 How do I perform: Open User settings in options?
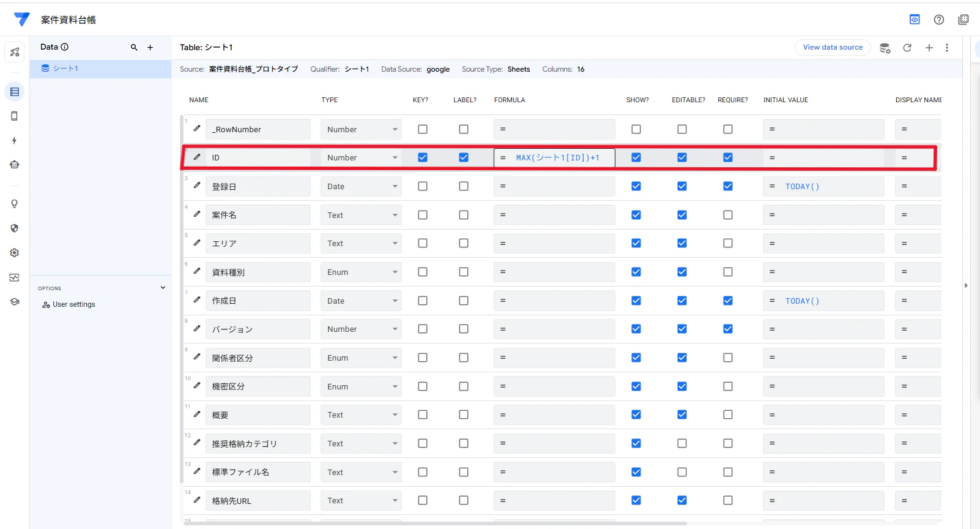click(69, 304)
